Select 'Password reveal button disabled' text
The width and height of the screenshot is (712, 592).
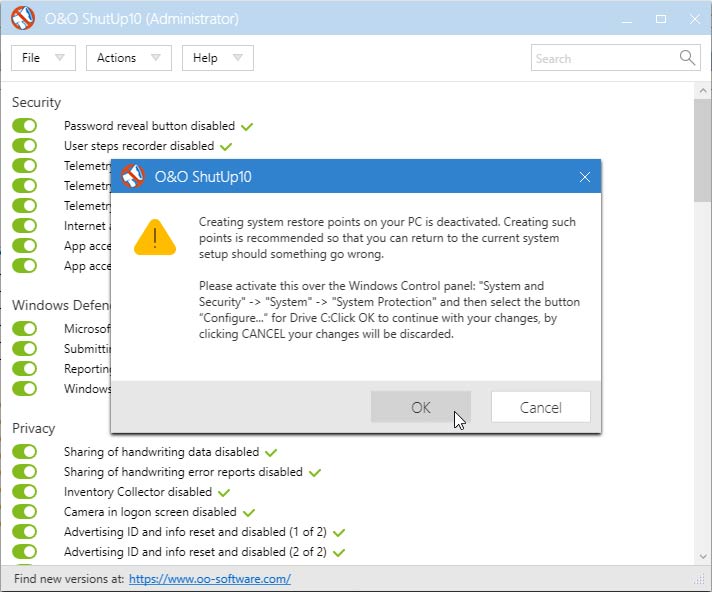pos(149,126)
